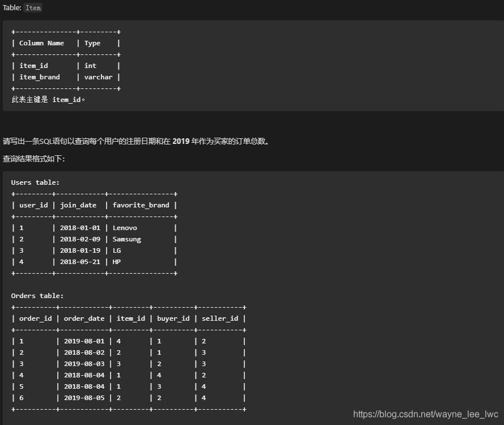
Task: Select 'Column Name' header in Item schema
Action: tap(41, 43)
